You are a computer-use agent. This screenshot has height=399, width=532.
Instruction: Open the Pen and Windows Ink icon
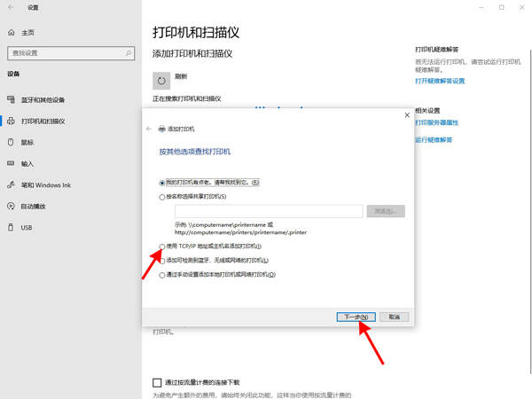[11, 185]
